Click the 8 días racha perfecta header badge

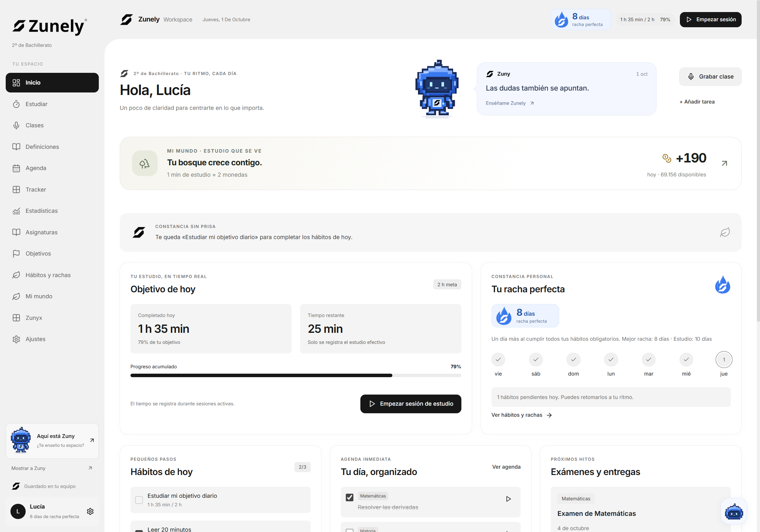(x=580, y=20)
